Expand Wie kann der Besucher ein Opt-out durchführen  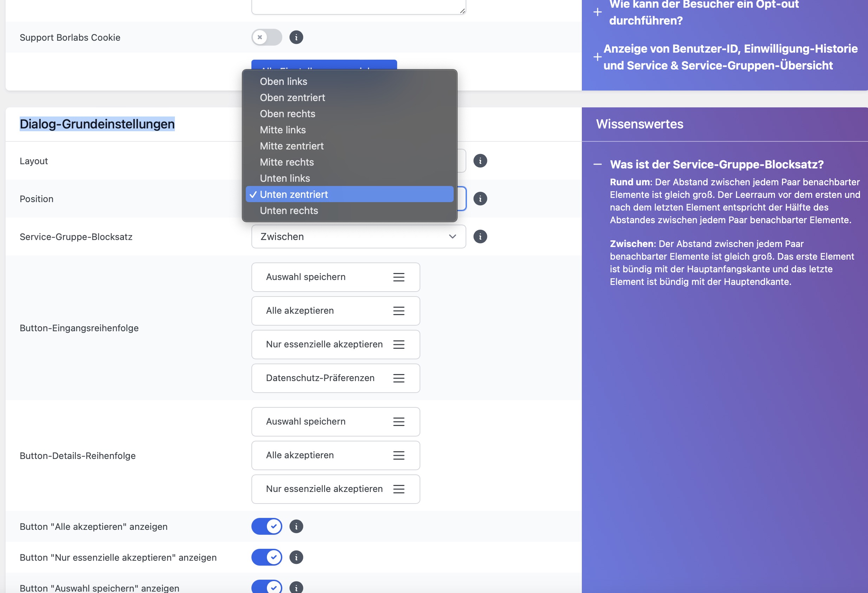click(598, 12)
